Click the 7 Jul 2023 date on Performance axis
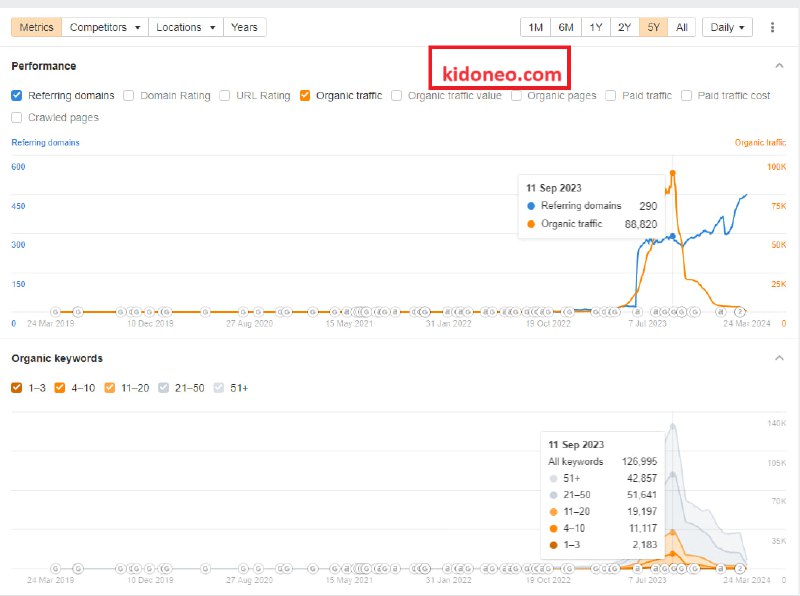 647,324
